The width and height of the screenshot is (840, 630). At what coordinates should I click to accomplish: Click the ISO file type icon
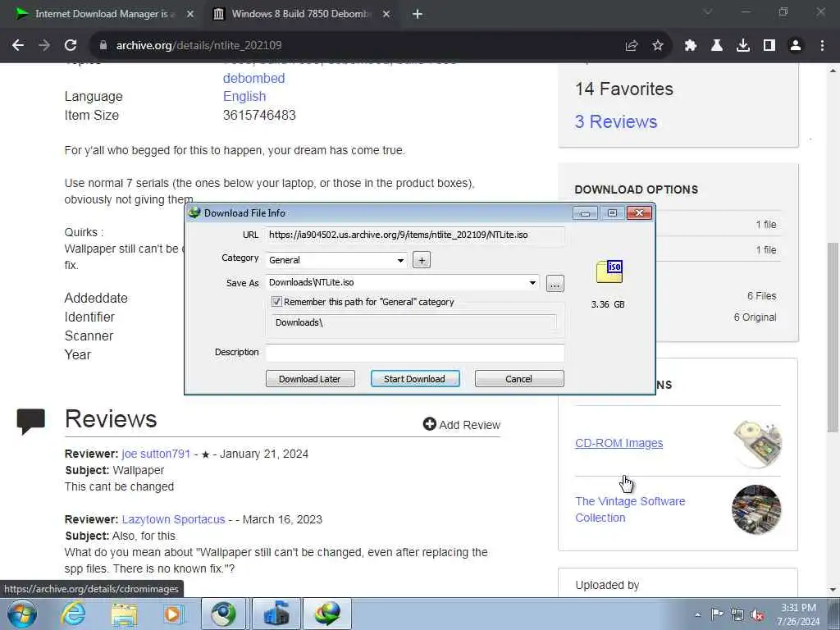pyautogui.click(x=609, y=272)
